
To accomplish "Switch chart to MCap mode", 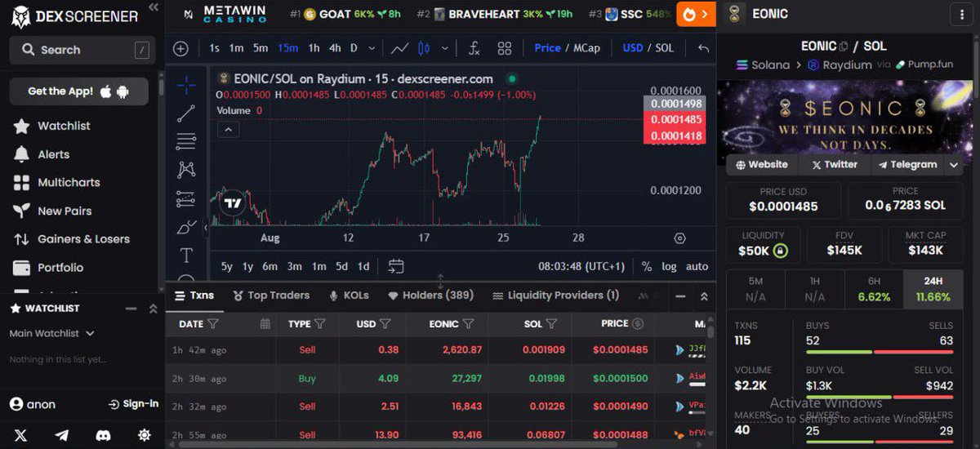I will 586,48.
